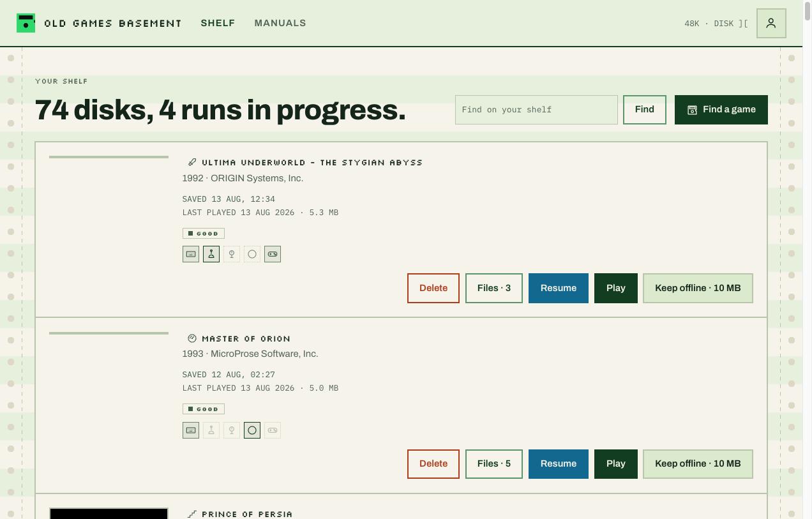Open Master of Orion title
The height and width of the screenshot is (519, 812).
[x=246, y=338]
